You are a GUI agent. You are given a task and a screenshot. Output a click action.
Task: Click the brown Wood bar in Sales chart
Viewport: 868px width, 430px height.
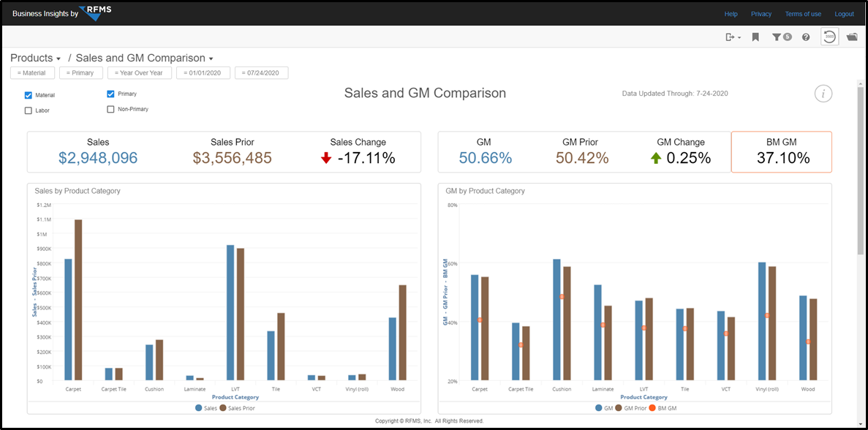[402, 333]
